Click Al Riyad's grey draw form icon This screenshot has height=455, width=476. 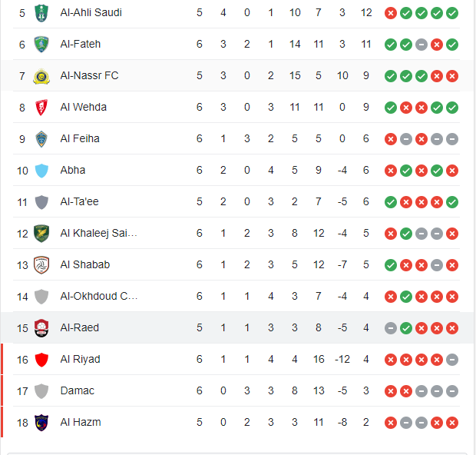451,360
